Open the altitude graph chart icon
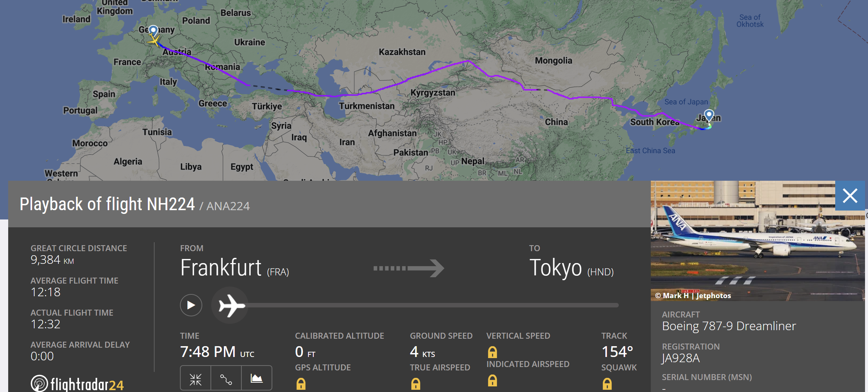The image size is (868, 392). pos(256,379)
